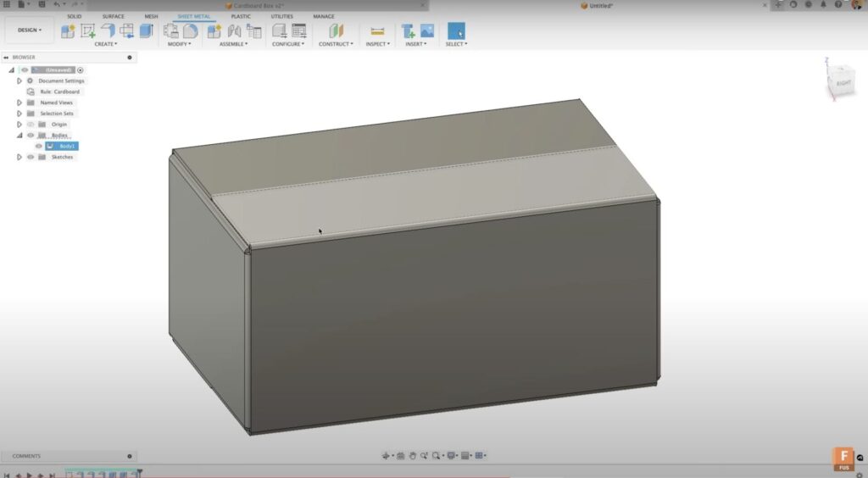Click the Look At navigation icon

pyautogui.click(x=401, y=456)
